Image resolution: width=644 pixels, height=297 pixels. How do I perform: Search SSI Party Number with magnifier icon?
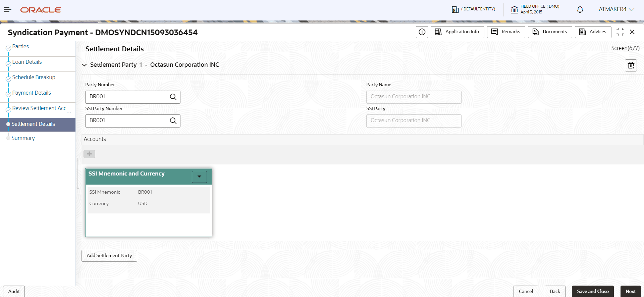click(x=173, y=121)
